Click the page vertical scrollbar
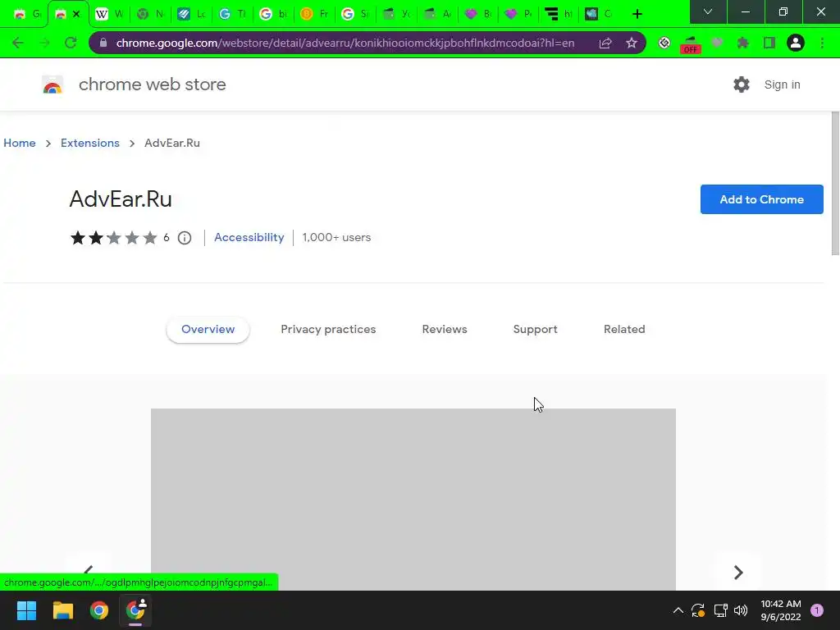 click(834, 183)
